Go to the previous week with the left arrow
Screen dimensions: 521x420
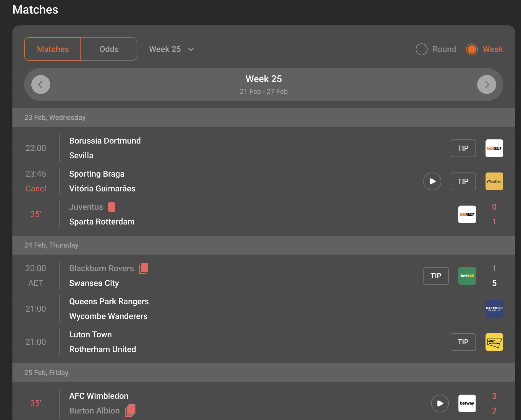pyautogui.click(x=41, y=84)
